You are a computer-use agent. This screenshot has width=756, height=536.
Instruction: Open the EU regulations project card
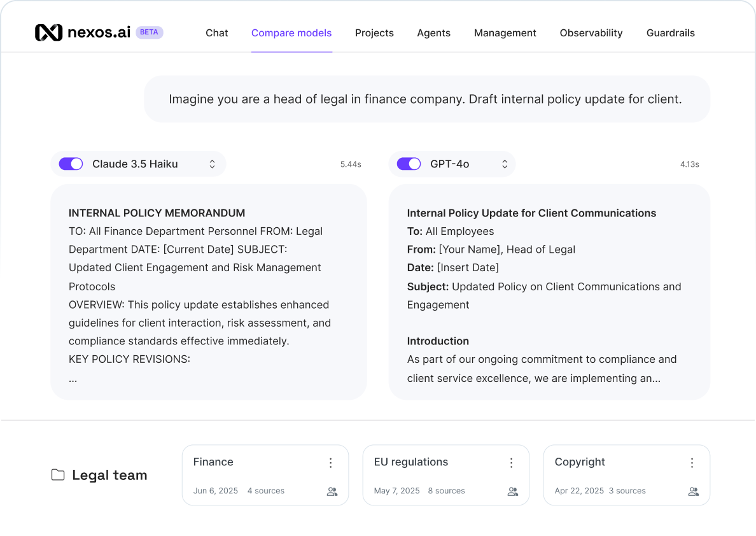(446, 476)
